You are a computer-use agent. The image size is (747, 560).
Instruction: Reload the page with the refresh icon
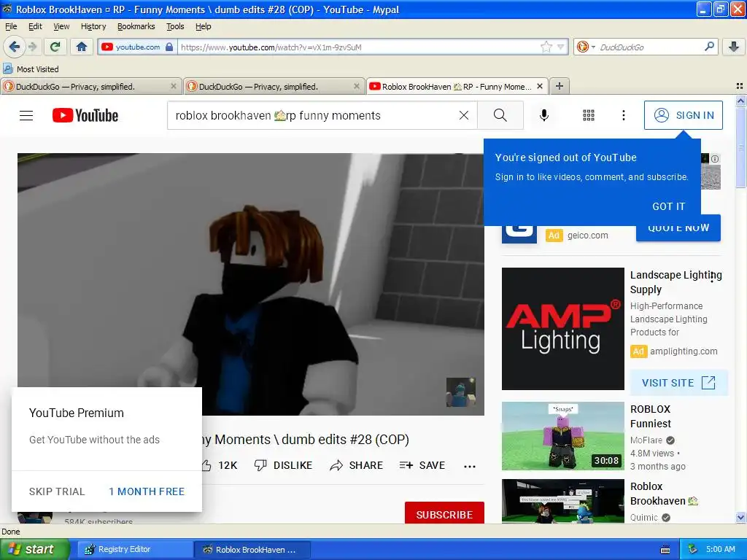55,47
